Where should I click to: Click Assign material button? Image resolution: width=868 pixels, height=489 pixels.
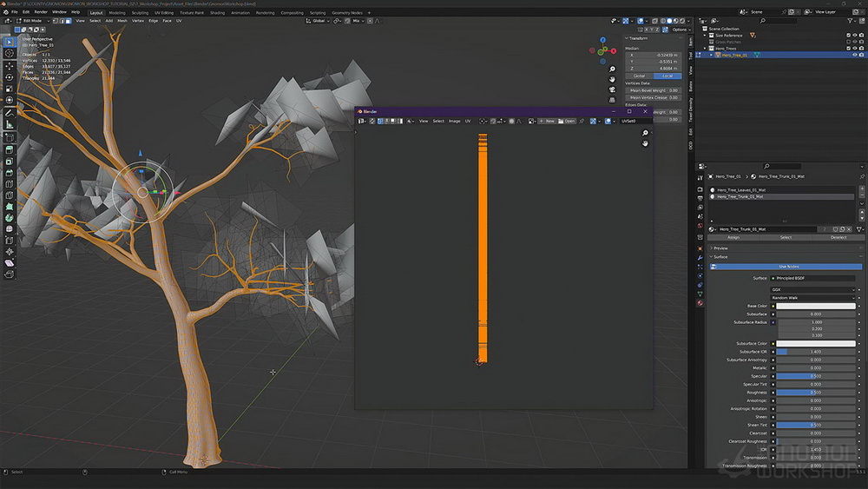(x=733, y=238)
